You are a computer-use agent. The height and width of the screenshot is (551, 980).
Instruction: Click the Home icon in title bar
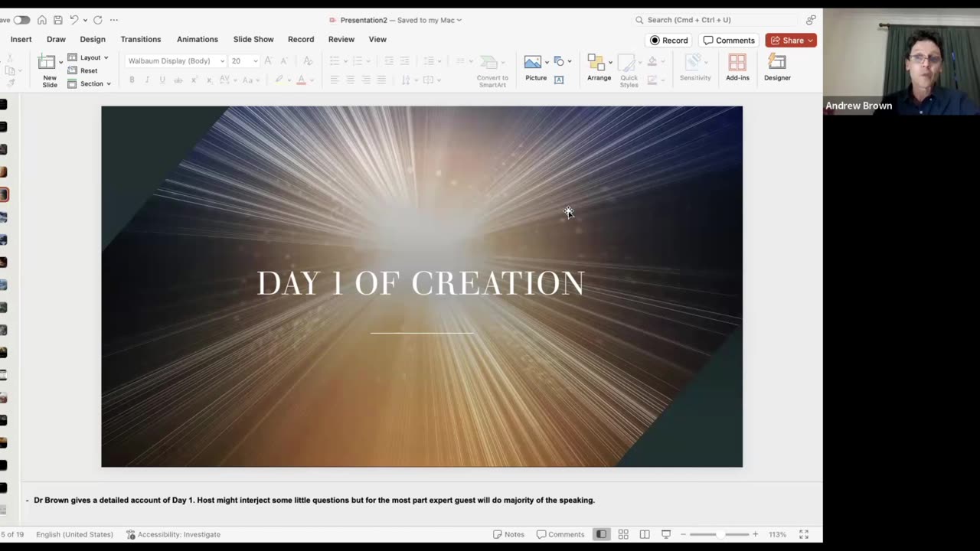[x=42, y=20]
